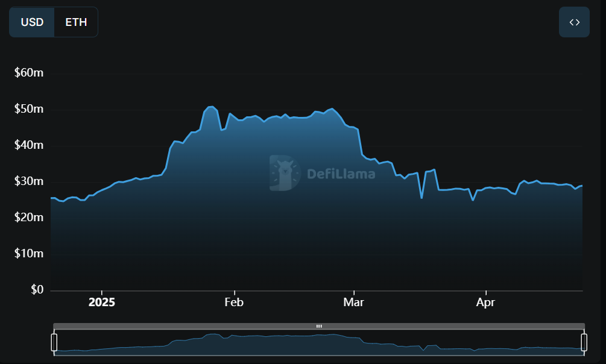Viewport: 606px width, 364px height.
Task: Click the DefiLlama llama logo watermark
Action: (284, 173)
